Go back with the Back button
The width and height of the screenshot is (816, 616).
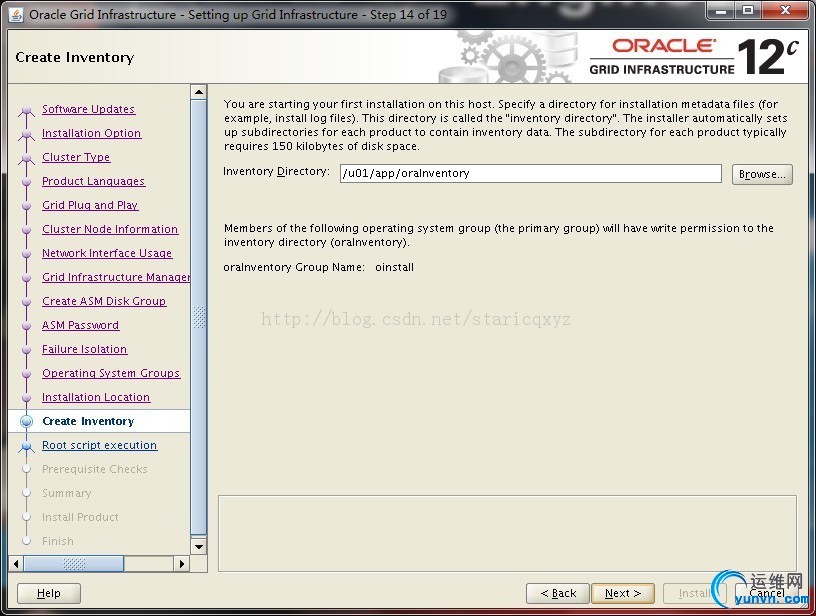pos(558,593)
